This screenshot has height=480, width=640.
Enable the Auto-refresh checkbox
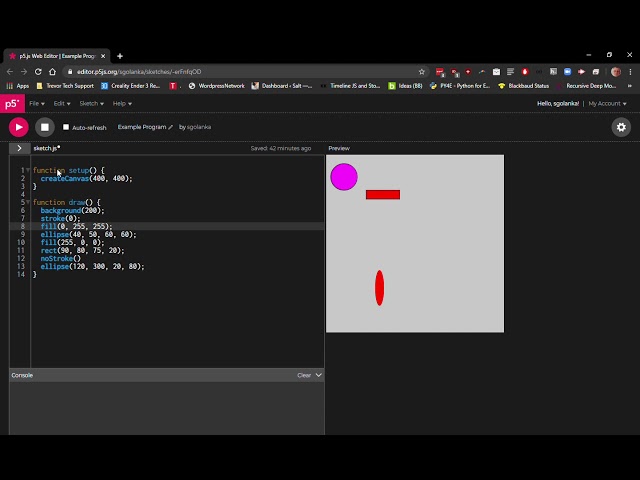[66, 127]
